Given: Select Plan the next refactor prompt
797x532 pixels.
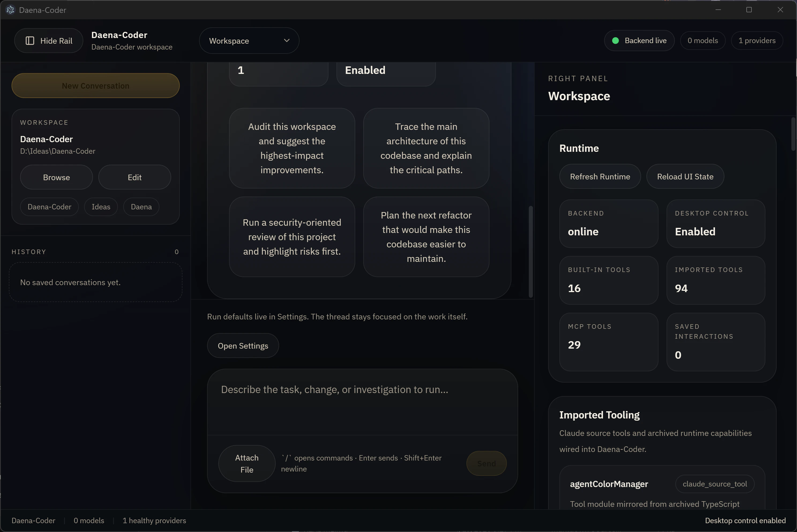Looking at the screenshot, I should [426, 237].
